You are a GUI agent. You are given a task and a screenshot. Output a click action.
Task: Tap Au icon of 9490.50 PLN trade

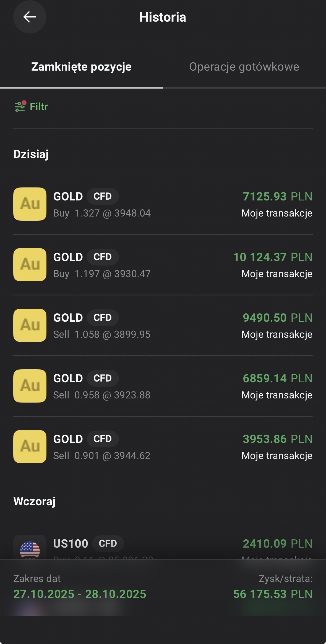(30, 325)
